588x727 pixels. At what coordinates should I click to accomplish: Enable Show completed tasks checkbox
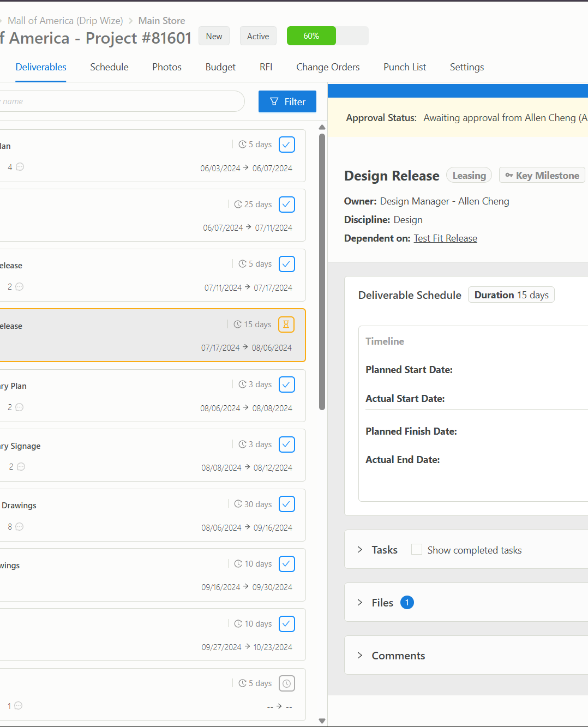(x=417, y=549)
